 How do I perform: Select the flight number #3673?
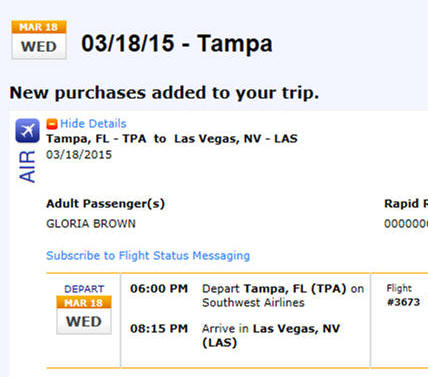click(403, 302)
